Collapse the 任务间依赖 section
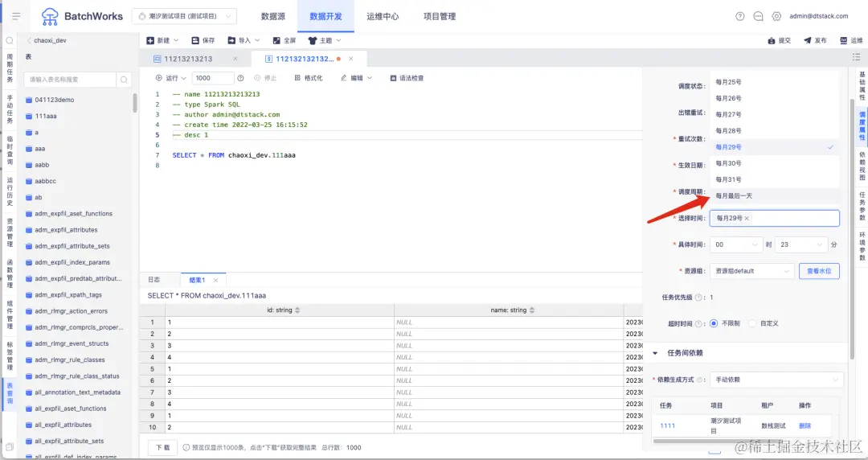The image size is (868, 460). (x=656, y=353)
